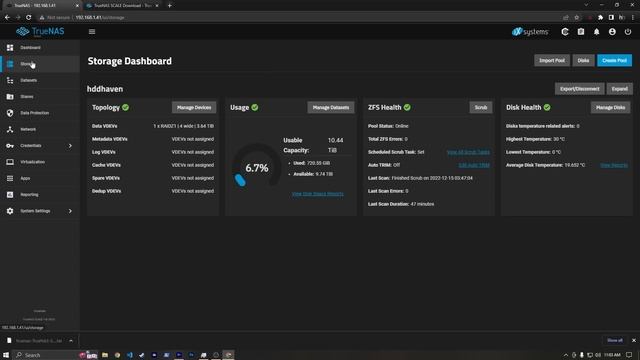Open View All Scrub Tasks link
The width and height of the screenshot is (640, 360).
tap(468, 152)
